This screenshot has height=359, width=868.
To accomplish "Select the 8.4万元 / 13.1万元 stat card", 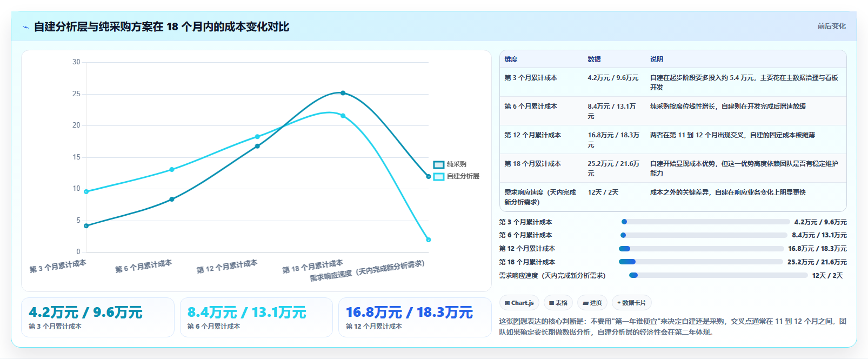I will coord(256,317).
